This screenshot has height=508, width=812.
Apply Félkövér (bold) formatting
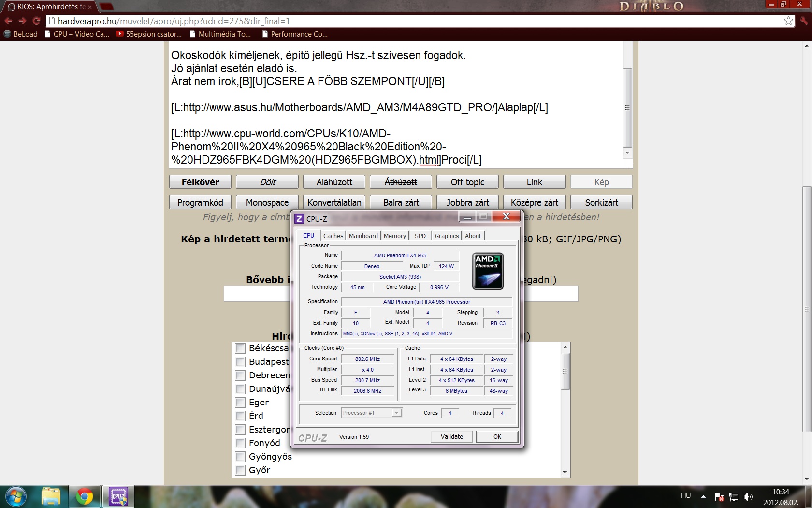pos(200,182)
